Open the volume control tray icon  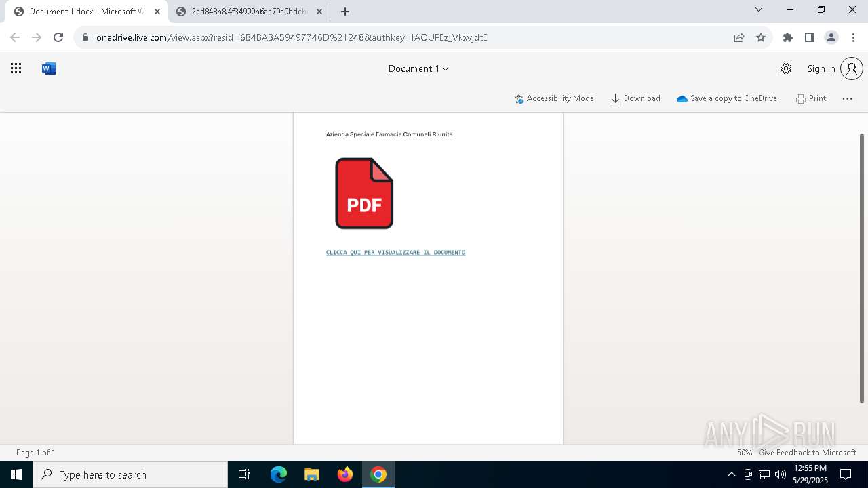(x=781, y=474)
